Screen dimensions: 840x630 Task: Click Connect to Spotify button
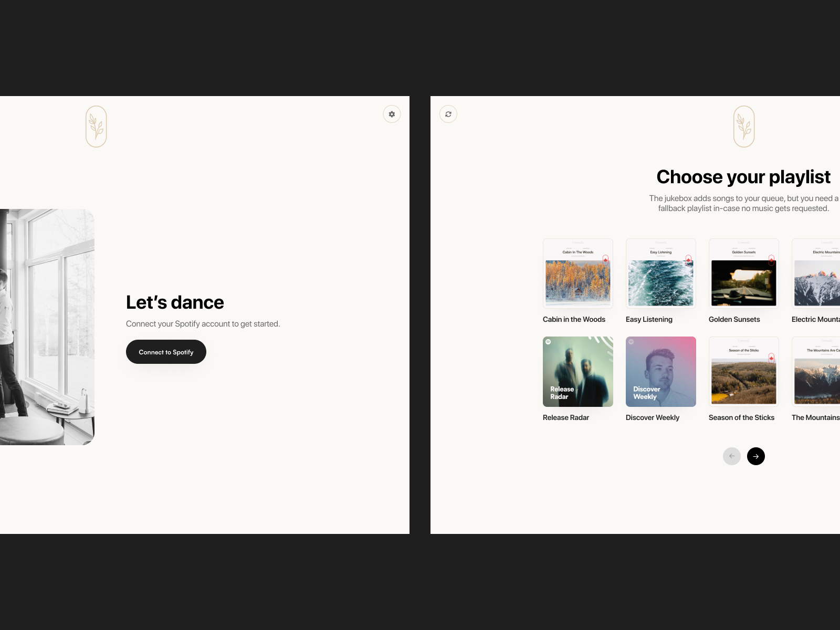(x=166, y=352)
